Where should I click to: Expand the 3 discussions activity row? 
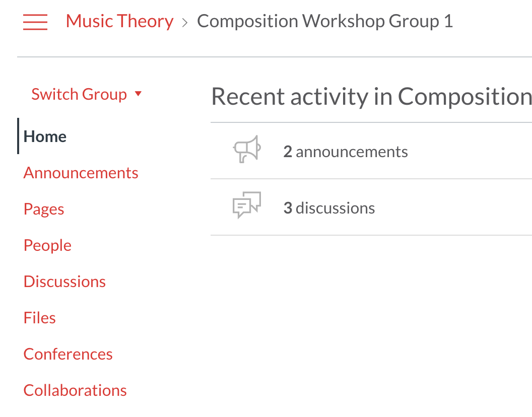click(x=329, y=207)
